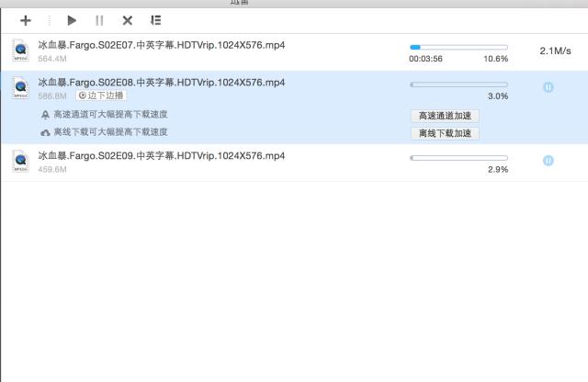Click the 2.9% progress value
Screen dimensions: 588x382
point(498,170)
